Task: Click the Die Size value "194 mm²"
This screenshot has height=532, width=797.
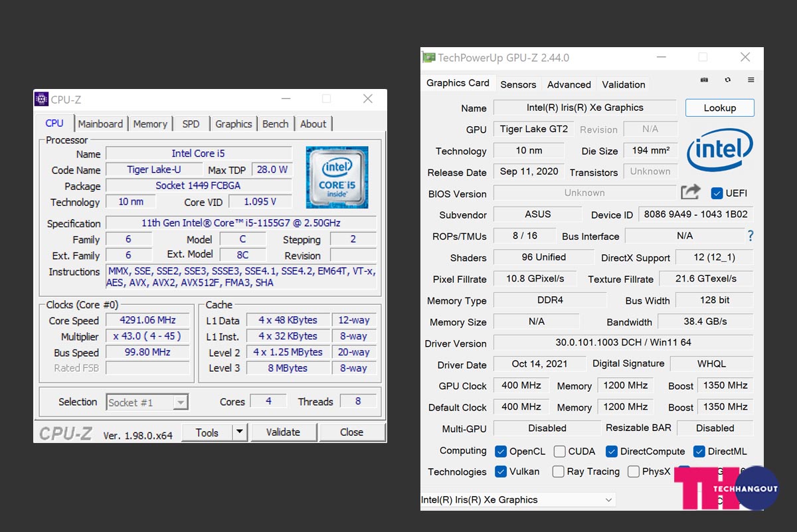Action: click(x=651, y=150)
